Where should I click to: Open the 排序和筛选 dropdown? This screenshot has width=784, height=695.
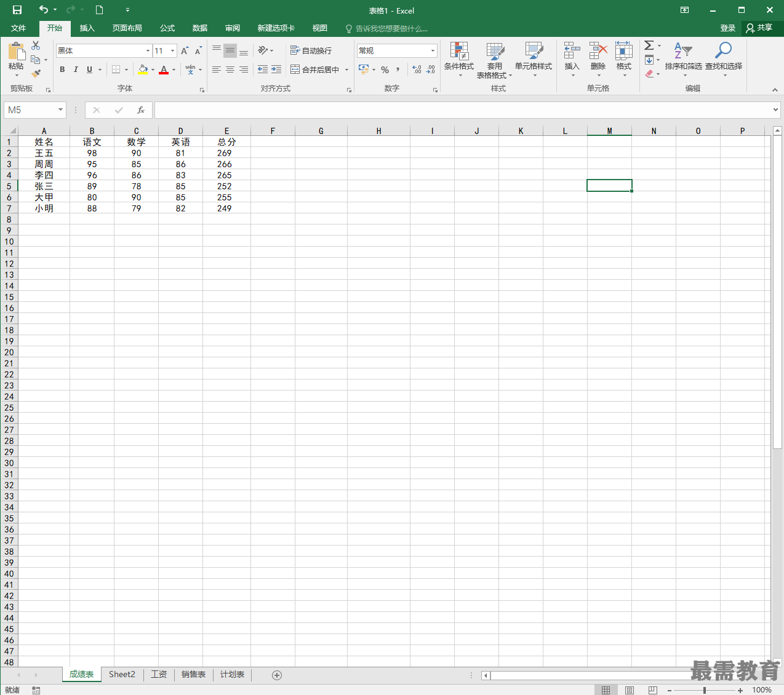[683, 60]
